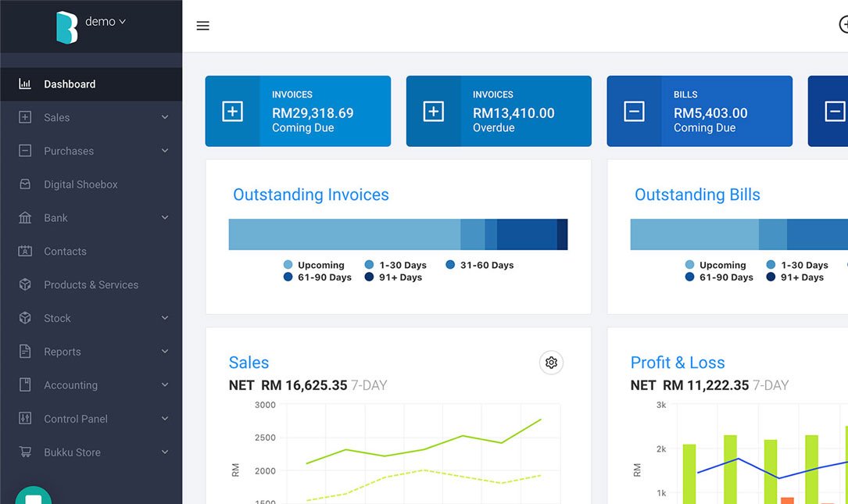Click plus icon on Invoices Coming Due card
Viewport: 848px width, 504px height.
(233, 112)
